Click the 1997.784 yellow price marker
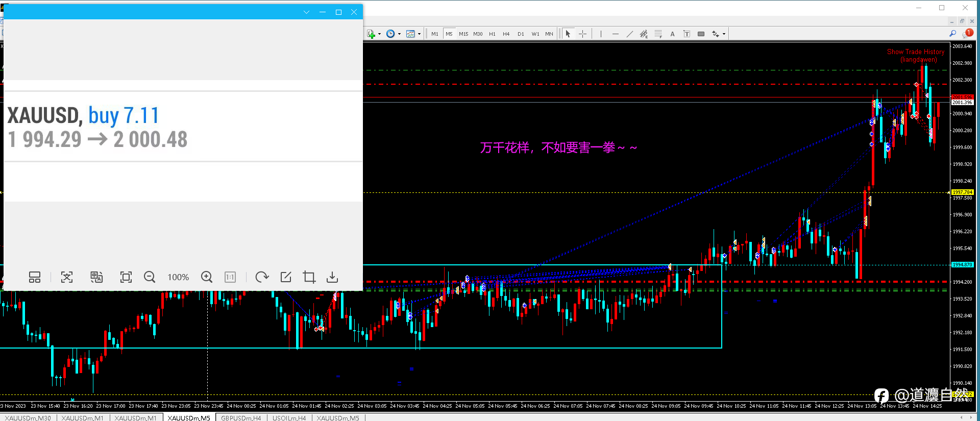 coord(962,192)
